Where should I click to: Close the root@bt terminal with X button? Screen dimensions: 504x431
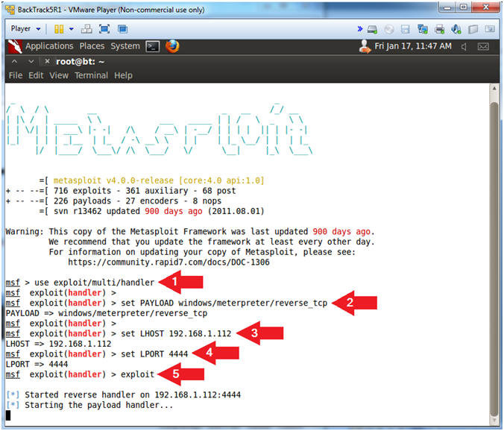[x=47, y=61]
